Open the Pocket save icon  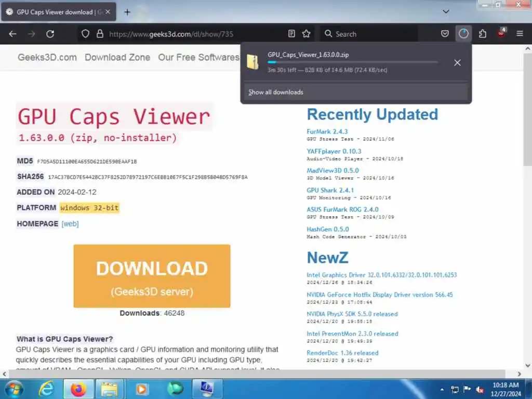pos(445,34)
